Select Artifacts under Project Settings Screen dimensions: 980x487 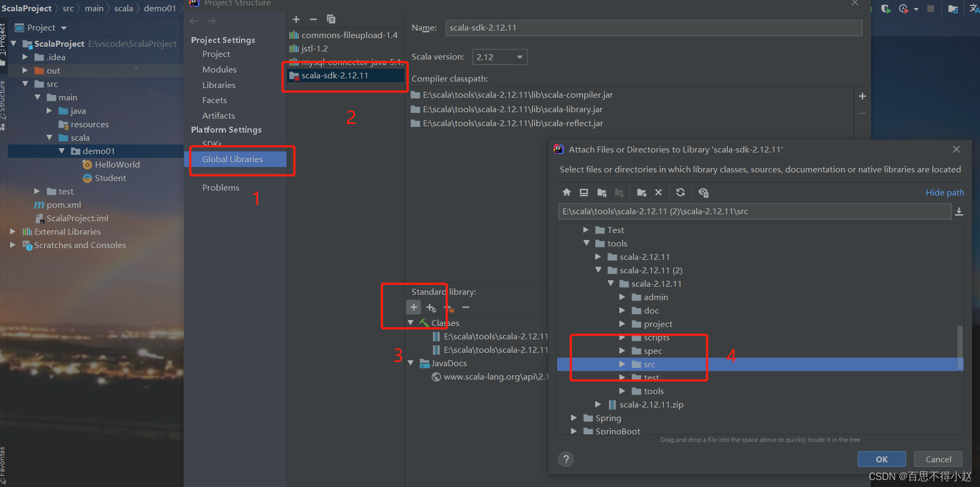pyautogui.click(x=218, y=116)
